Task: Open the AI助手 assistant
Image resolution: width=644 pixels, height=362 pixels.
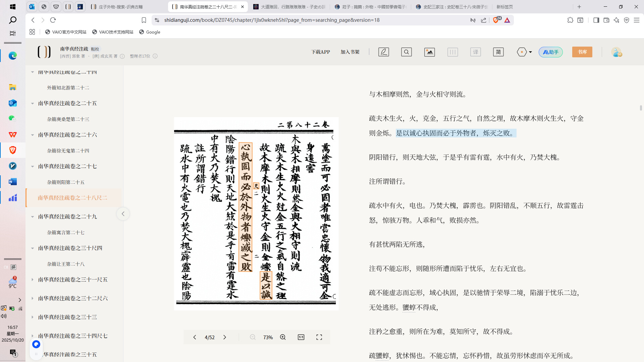Action: [x=550, y=52]
